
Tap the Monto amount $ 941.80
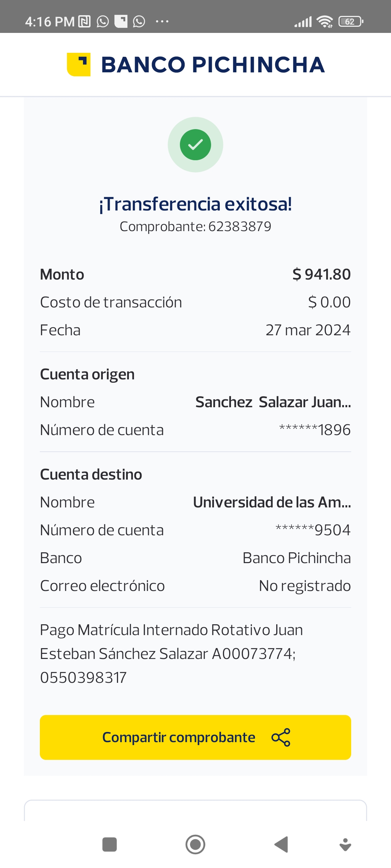point(321,275)
